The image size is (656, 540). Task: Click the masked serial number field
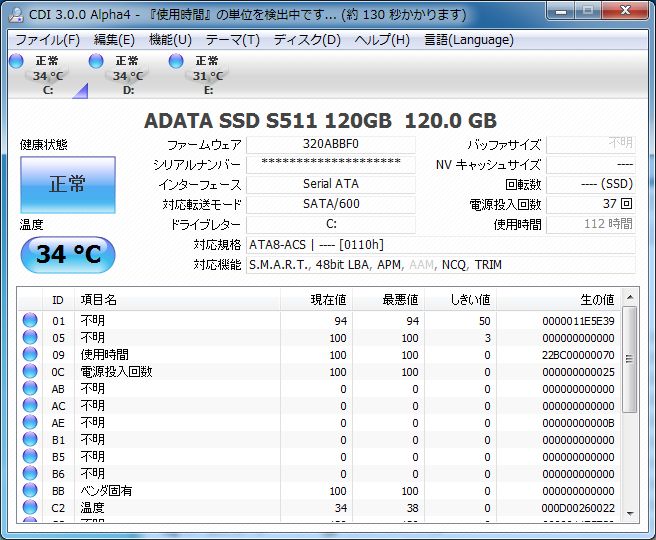click(x=331, y=164)
